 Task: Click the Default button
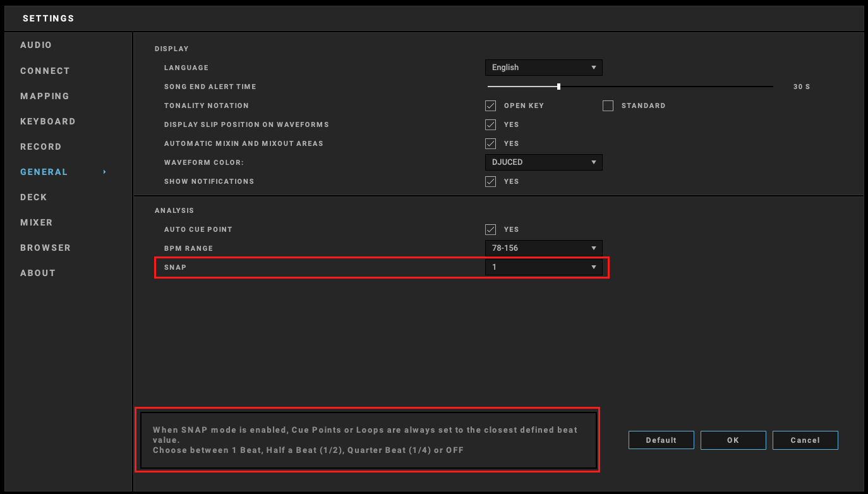pos(661,440)
